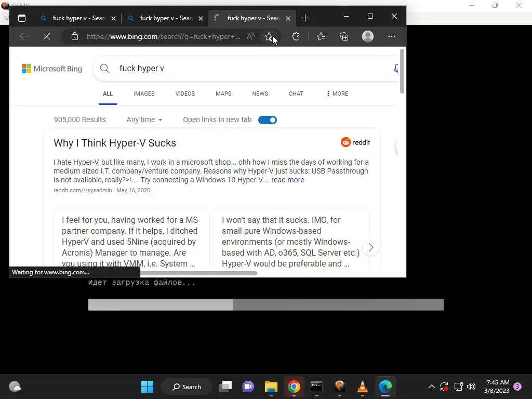Select the ALL results tab

tap(108, 94)
